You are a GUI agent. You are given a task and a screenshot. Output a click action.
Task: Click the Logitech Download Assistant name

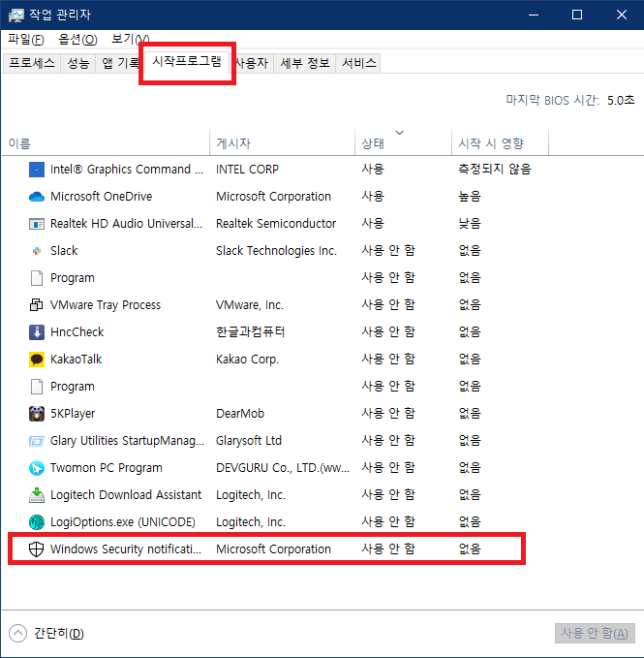pos(126,495)
